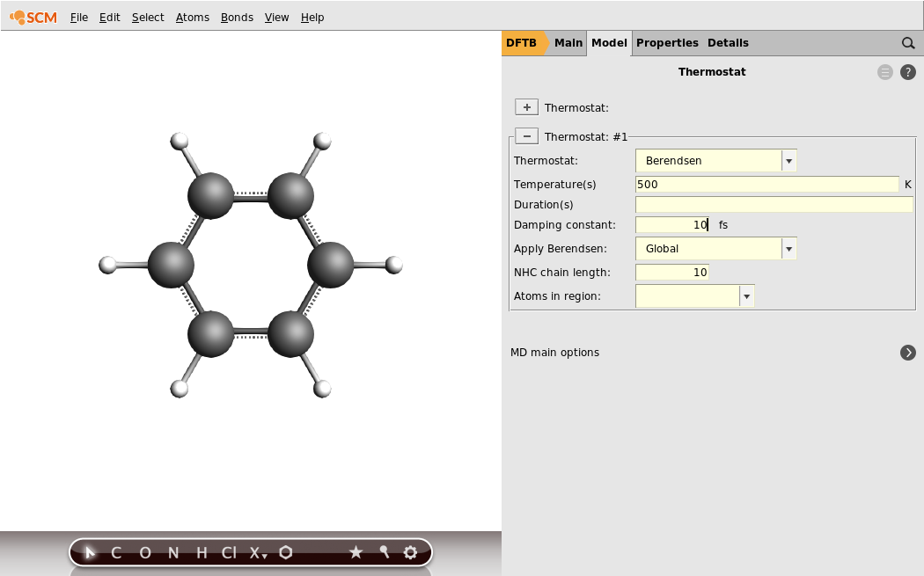
Task: Add a new thermostat with plus button
Action: pyautogui.click(x=527, y=107)
